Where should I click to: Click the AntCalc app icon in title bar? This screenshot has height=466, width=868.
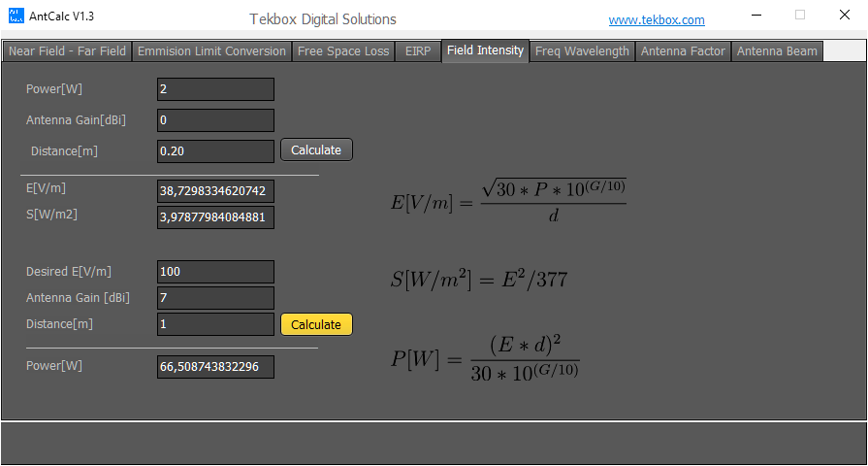(x=16, y=16)
